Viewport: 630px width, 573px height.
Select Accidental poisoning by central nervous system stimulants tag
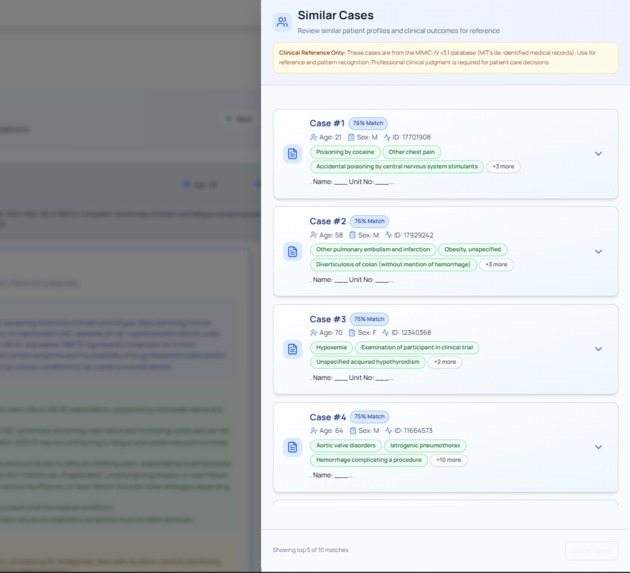point(397,166)
